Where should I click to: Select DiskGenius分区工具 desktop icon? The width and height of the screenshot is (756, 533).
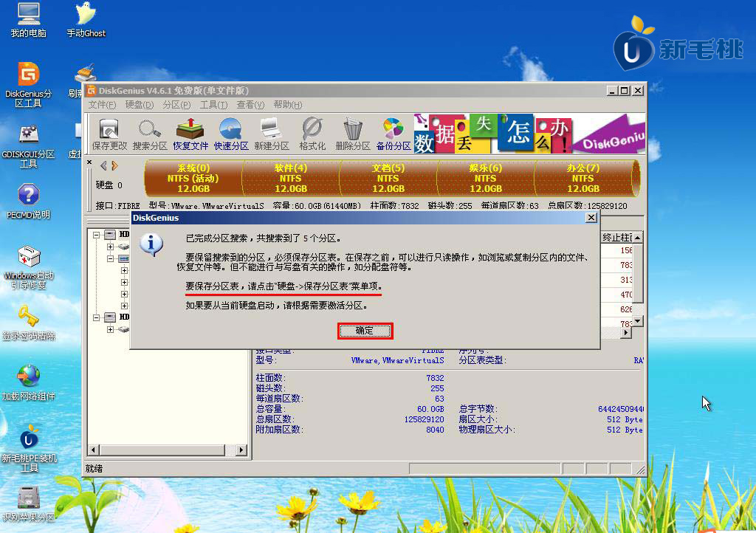point(29,85)
